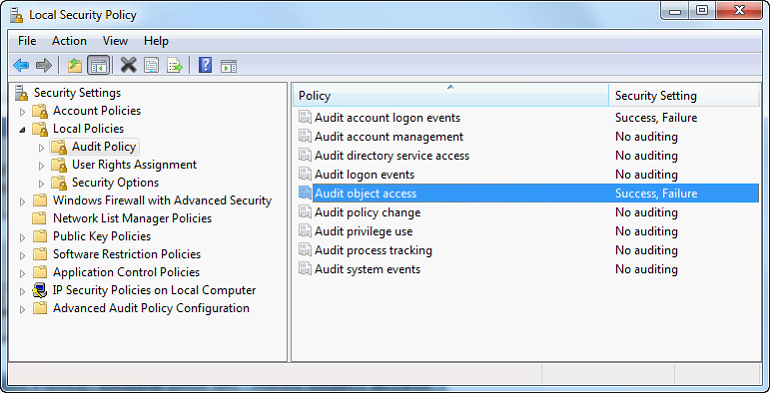Expand the Security Options arrow
This screenshot has width=771, height=394.
tap(41, 183)
